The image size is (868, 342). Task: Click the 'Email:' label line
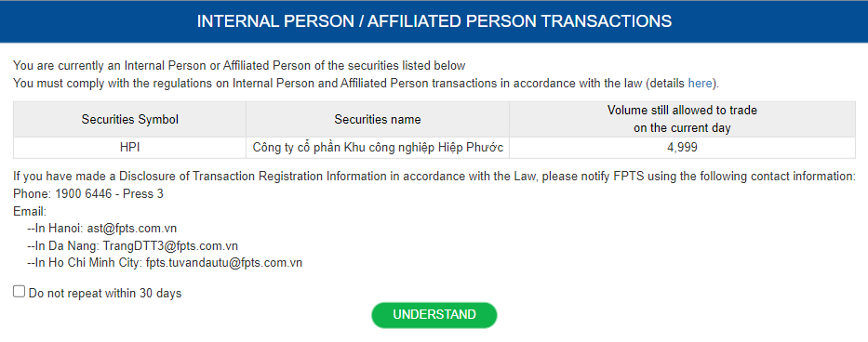(30, 211)
